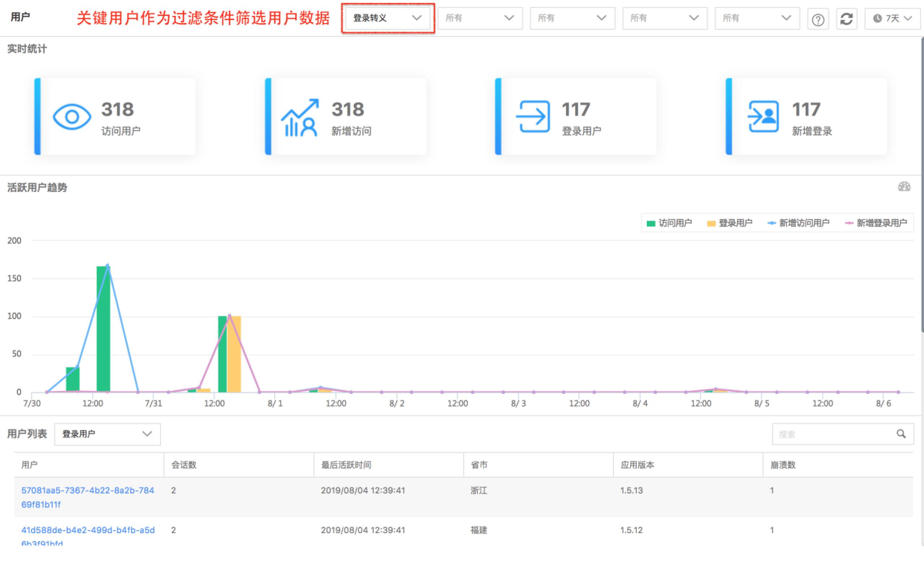Click the 浙江 cell in first row
924x567 pixels.
coord(479,491)
